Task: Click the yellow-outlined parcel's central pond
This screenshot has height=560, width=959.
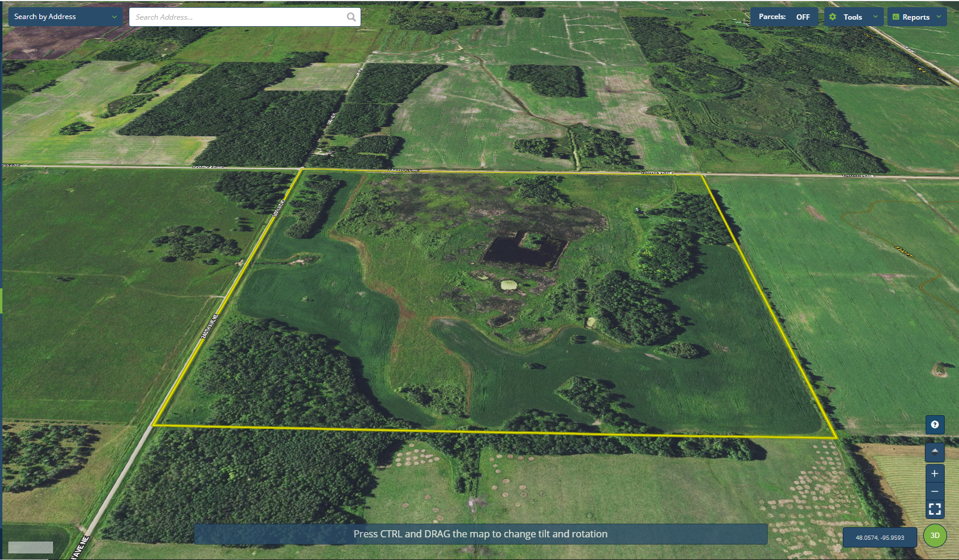Action: [519, 250]
